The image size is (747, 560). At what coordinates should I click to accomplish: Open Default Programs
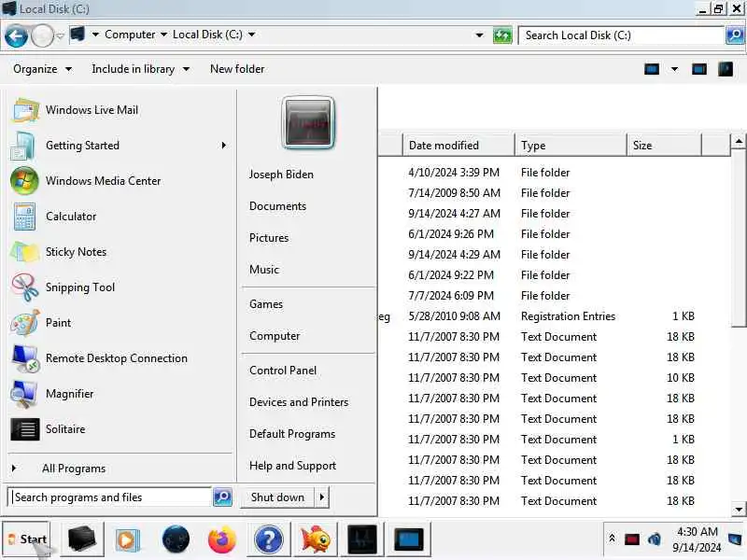(x=292, y=434)
